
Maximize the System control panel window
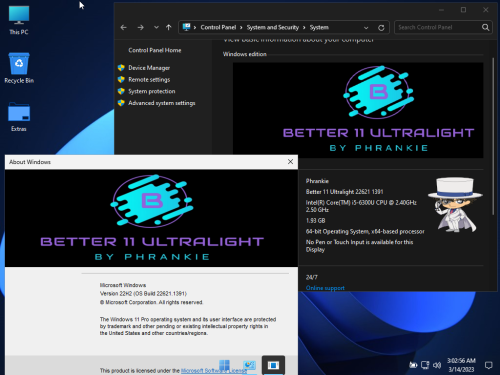pos(463,10)
